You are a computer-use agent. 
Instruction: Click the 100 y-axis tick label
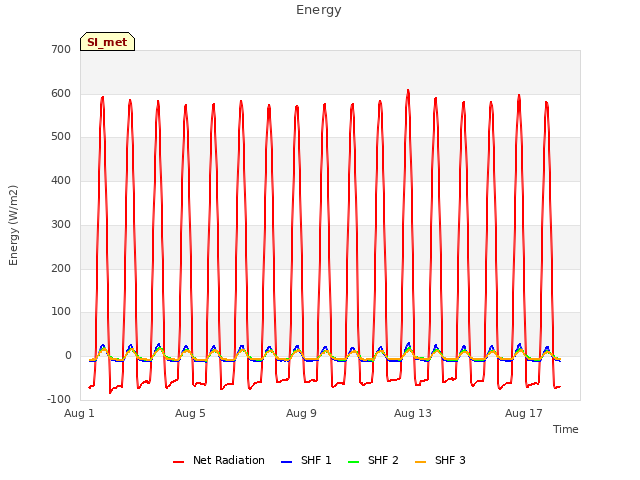click(61, 312)
